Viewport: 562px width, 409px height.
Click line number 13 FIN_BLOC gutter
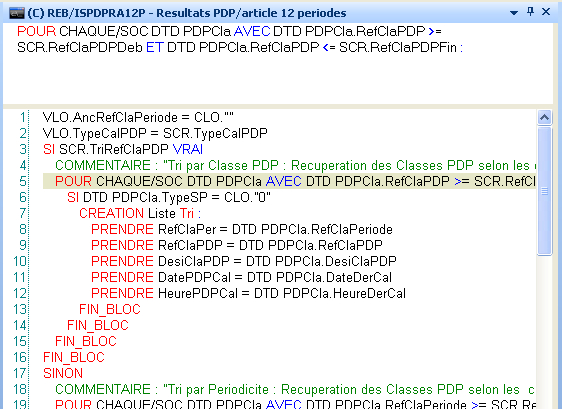coord(20,309)
